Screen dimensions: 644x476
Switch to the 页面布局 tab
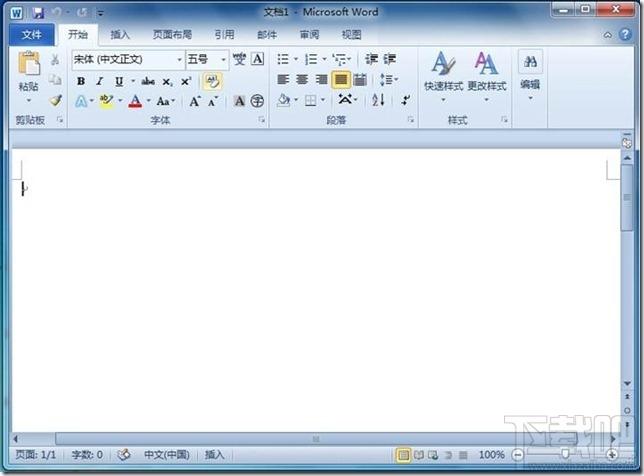click(172, 34)
